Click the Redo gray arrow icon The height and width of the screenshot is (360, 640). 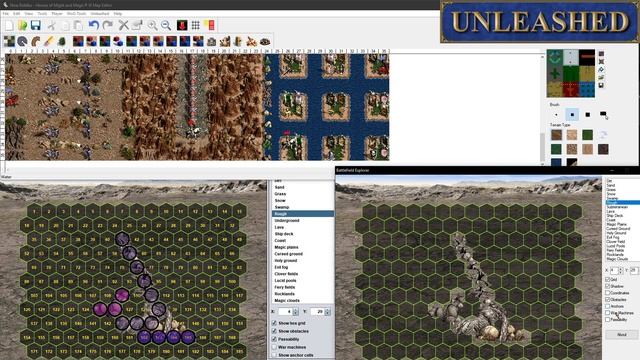click(x=107, y=25)
